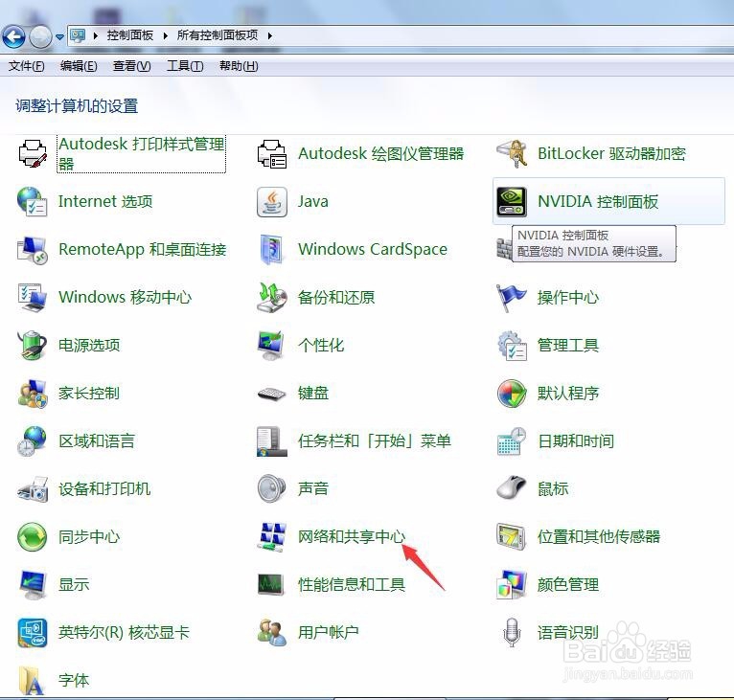Click the control panel icon in the address bar
The height and width of the screenshot is (700, 734).
(x=79, y=35)
